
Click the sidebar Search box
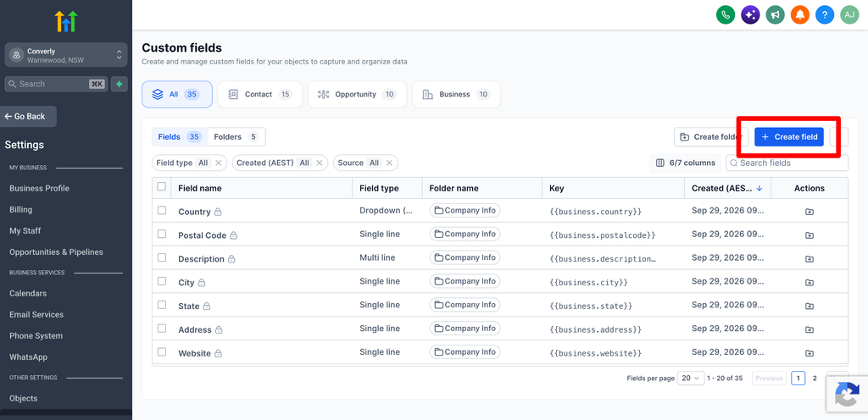tap(56, 84)
